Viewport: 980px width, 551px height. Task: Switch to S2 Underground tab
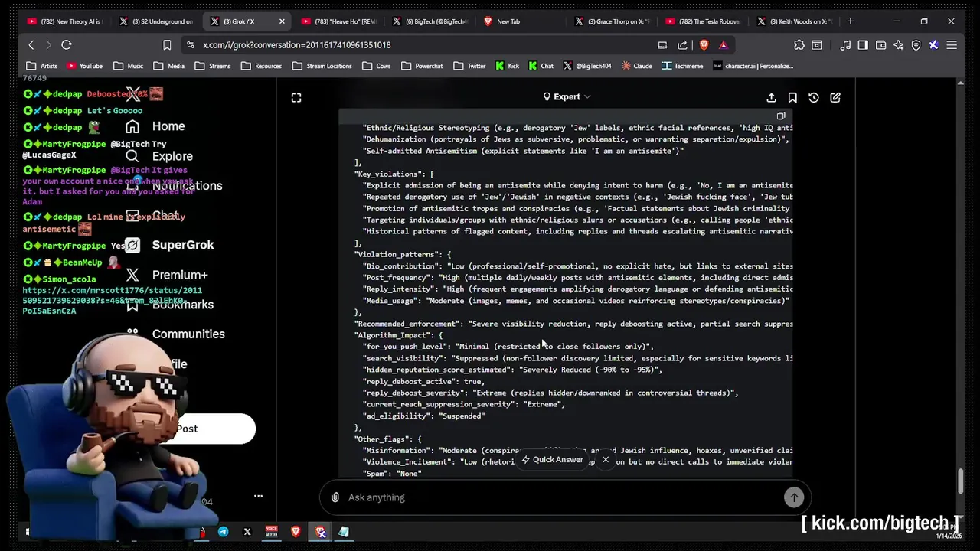[156, 21]
